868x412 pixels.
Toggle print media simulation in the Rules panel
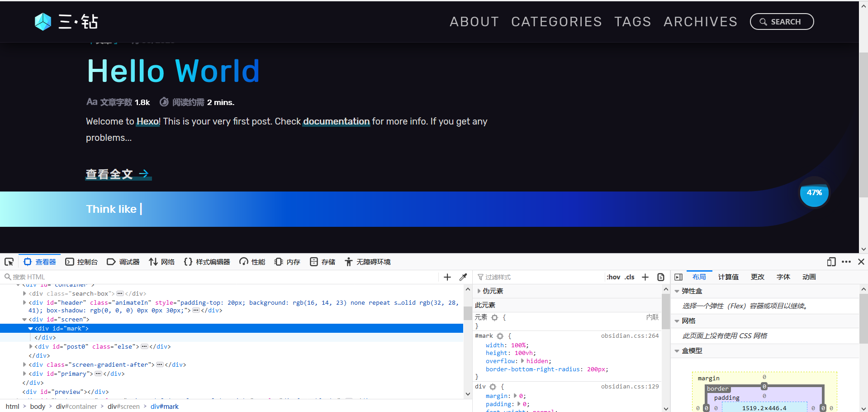[x=661, y=277]
